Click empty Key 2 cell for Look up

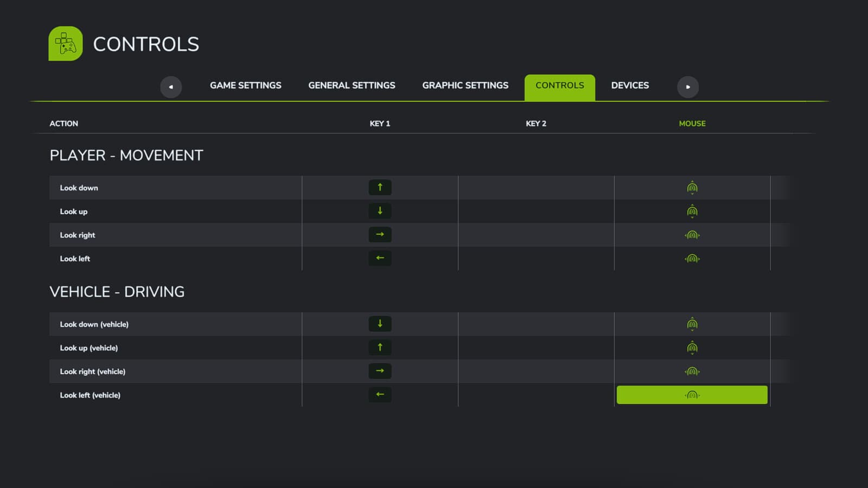click(x=536, y=211)
